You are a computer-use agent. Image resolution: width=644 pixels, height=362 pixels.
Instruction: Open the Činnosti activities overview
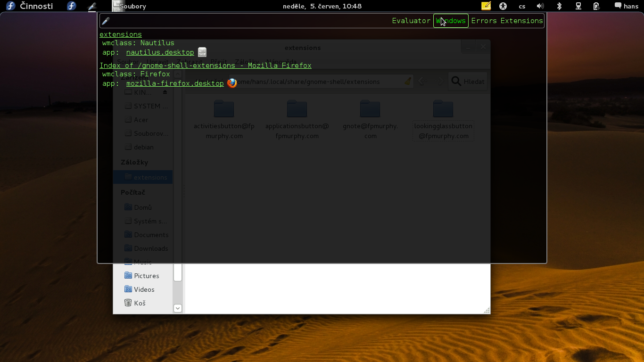(x=29, y=6)
